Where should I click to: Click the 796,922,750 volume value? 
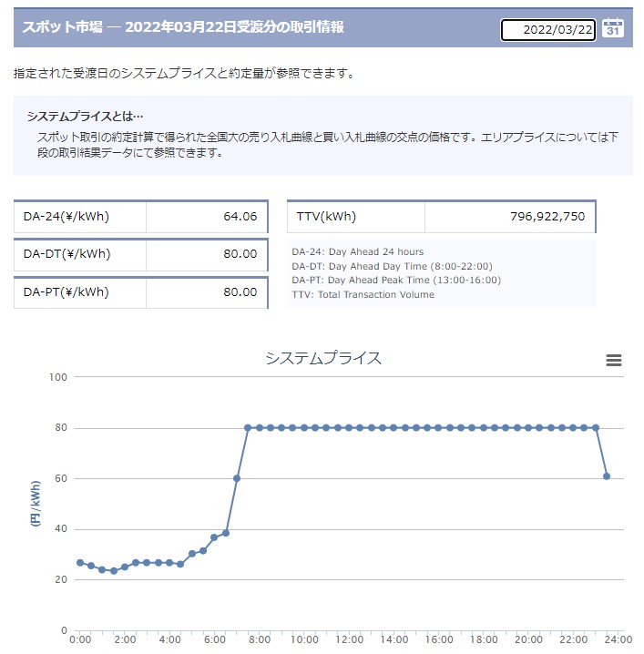coord(510,217)
